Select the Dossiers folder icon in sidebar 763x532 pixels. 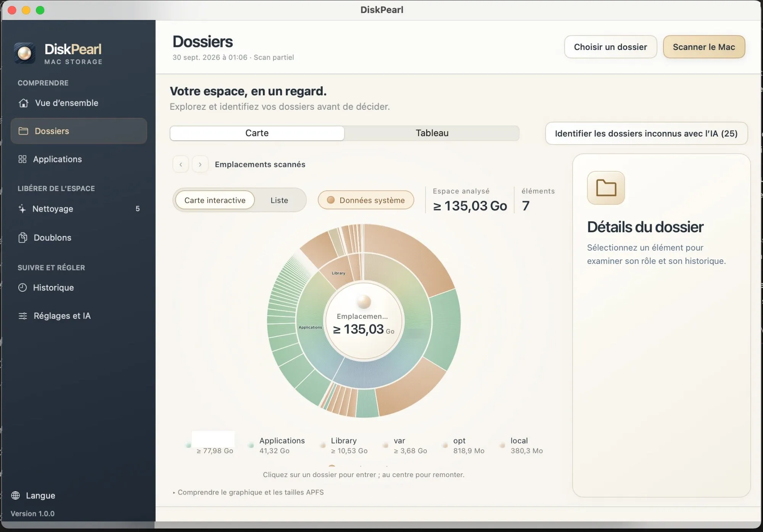[23, 131]
